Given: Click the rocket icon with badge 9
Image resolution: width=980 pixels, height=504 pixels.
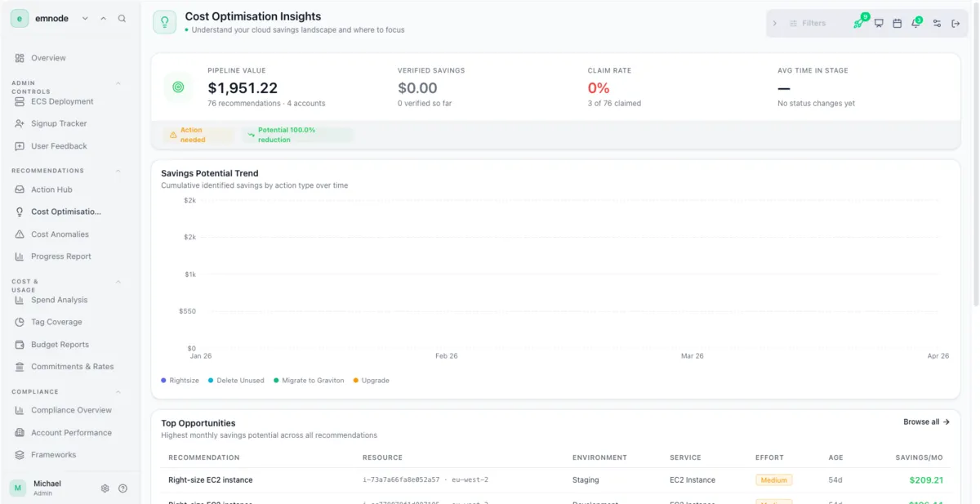Looking at the screenshot, I should tap(858, 23).
